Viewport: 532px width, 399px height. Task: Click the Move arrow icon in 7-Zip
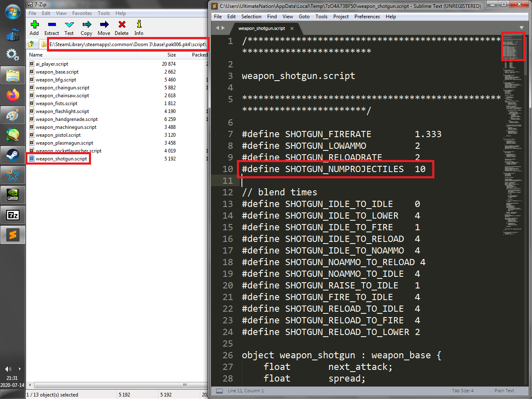click(x=104, y=27)
